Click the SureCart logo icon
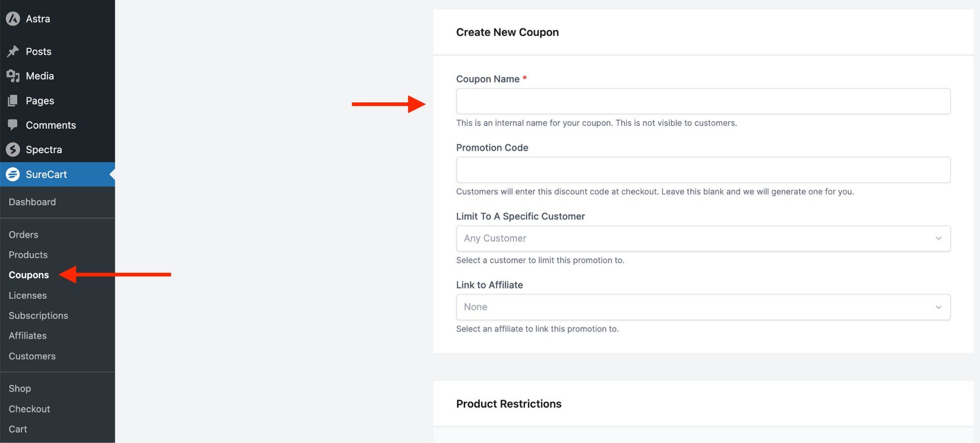 (13, 174)
